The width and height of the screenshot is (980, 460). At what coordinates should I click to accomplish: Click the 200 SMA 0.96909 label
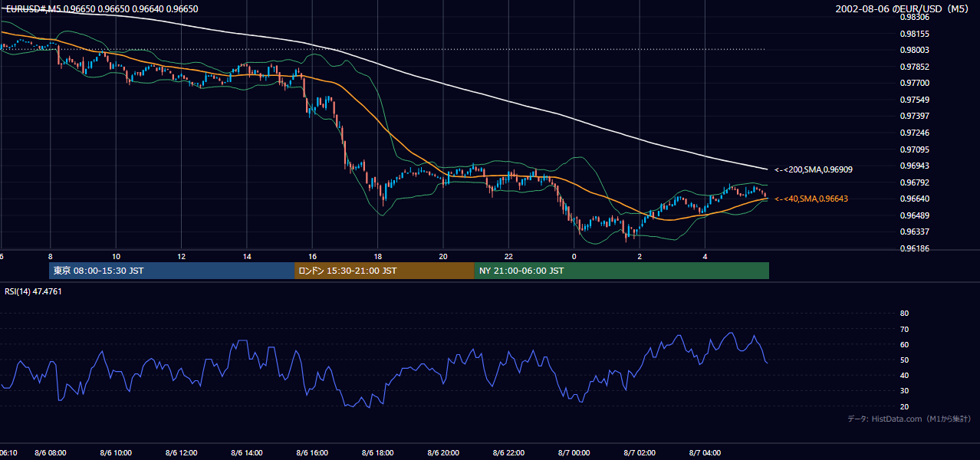814,169
